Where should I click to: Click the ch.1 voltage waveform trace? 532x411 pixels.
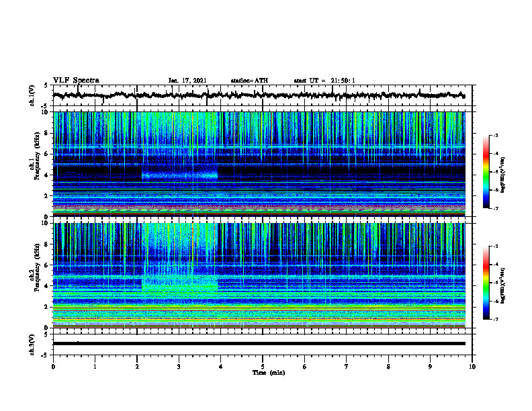pos(259,95)
